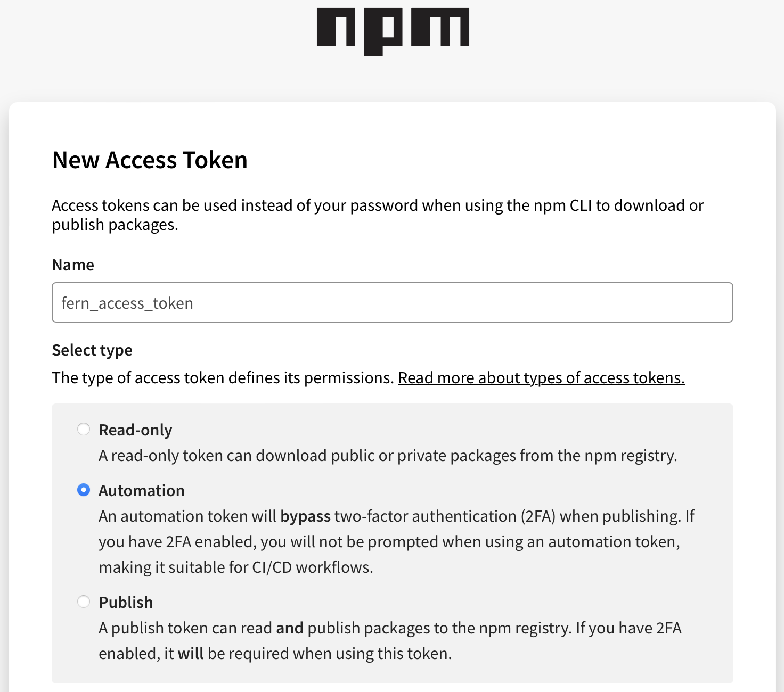784x692 pixels.
Task: Choose the Publish radio button
Action: 84,602
